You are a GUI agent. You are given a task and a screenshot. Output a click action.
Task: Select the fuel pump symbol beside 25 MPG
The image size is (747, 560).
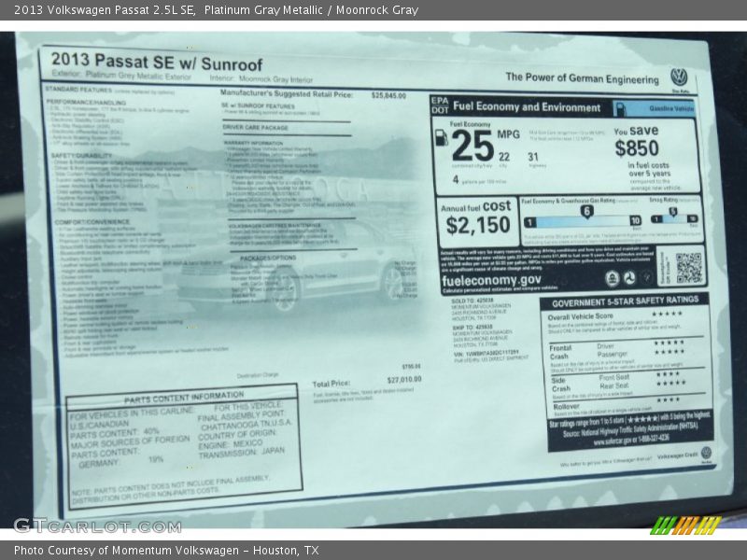pos(441,137)
